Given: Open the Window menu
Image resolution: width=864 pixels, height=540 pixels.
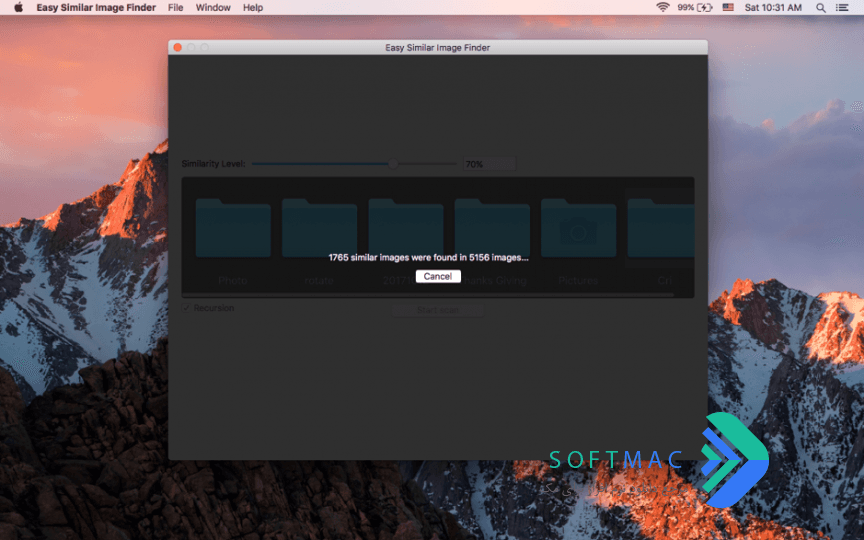Looking at the screenshot, I should pyautogui.click(x=213, y=7).
